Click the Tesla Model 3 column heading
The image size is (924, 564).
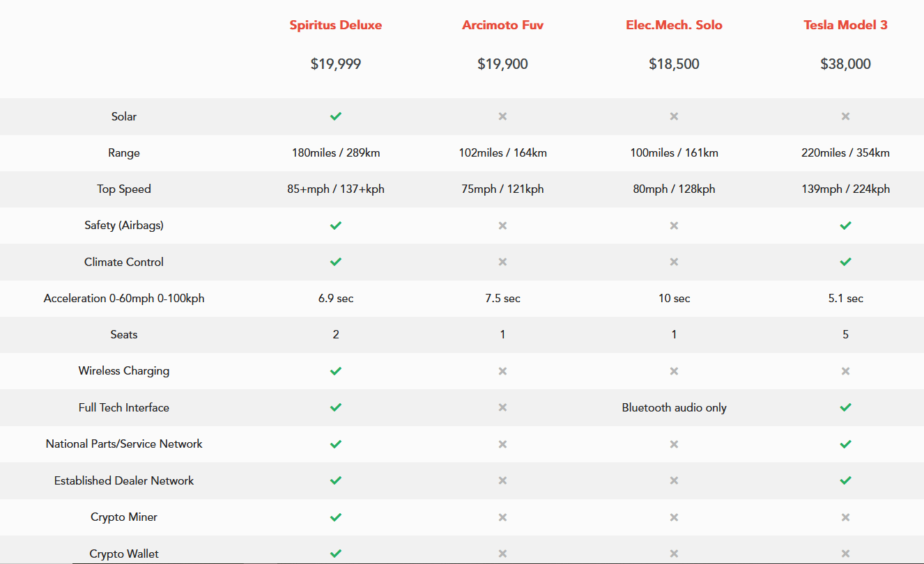tap(845, 25)
